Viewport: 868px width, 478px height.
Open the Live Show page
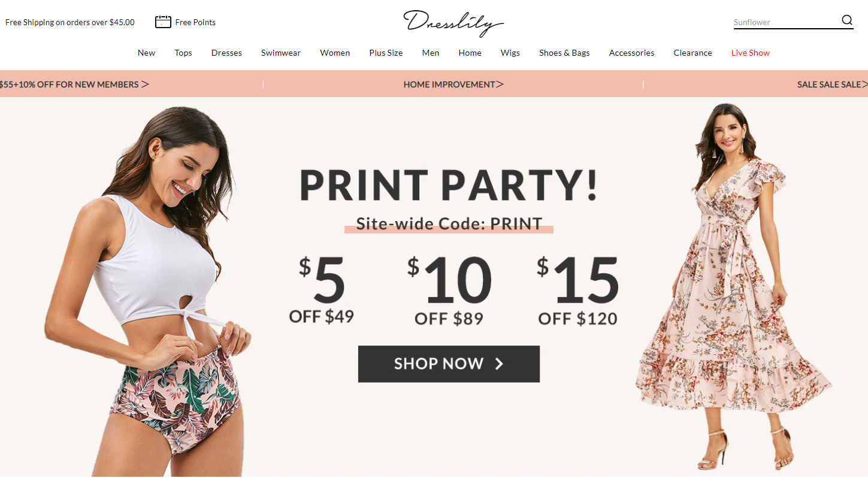pos(750,53)
